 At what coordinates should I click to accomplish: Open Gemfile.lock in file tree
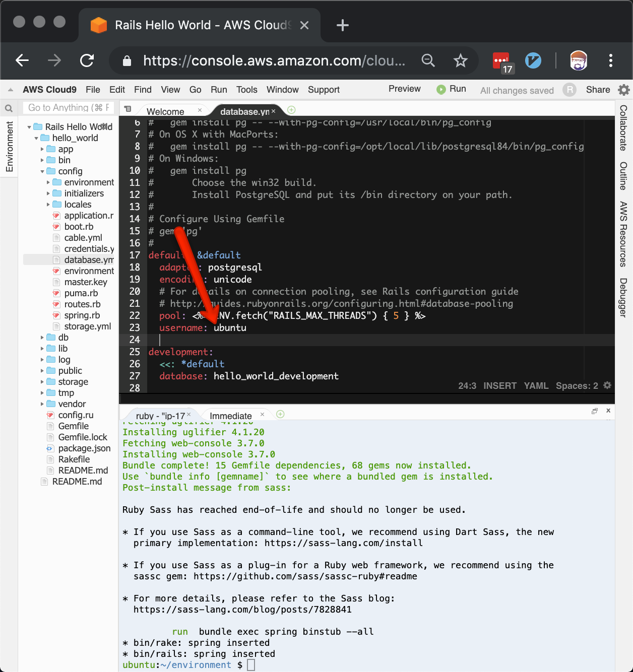(83, 437)
